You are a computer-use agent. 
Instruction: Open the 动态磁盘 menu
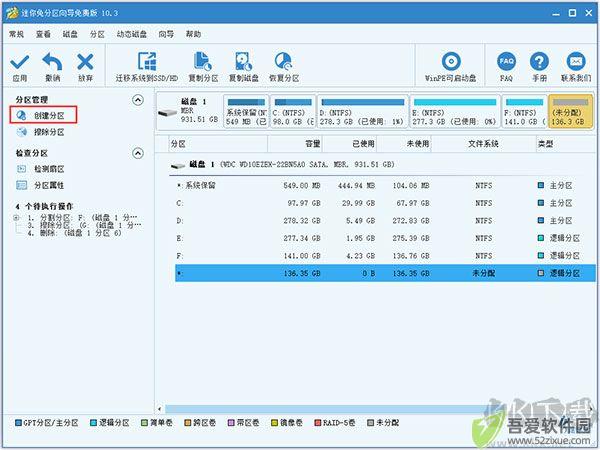[132, 34]
